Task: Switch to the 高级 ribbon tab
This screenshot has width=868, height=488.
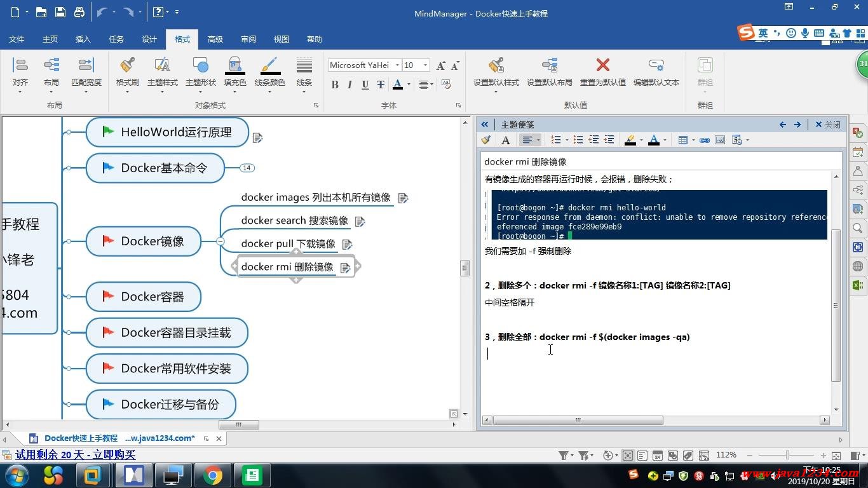Action: coord(215,39)
